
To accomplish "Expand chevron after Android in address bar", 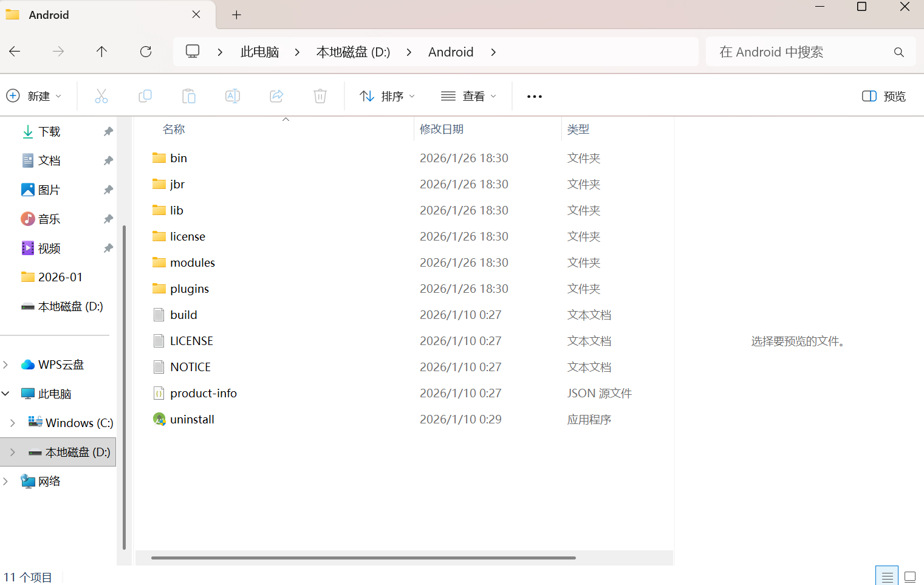I will [x=493, y=52].
